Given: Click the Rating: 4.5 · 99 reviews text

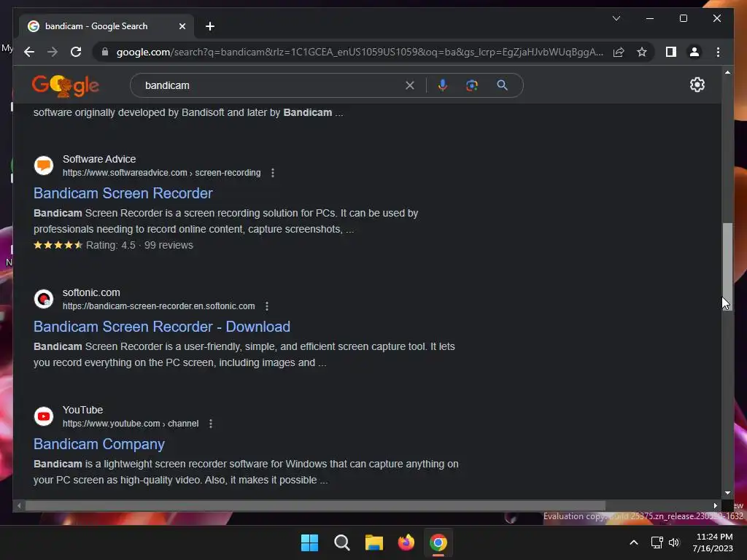Looking at the screenshot, I should point(139,245).
